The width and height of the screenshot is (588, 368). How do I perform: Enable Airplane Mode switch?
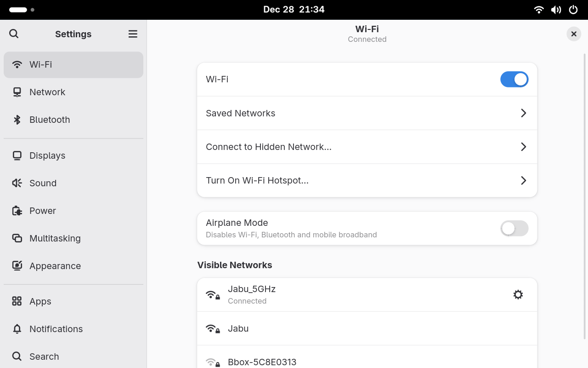click(514, 228)
